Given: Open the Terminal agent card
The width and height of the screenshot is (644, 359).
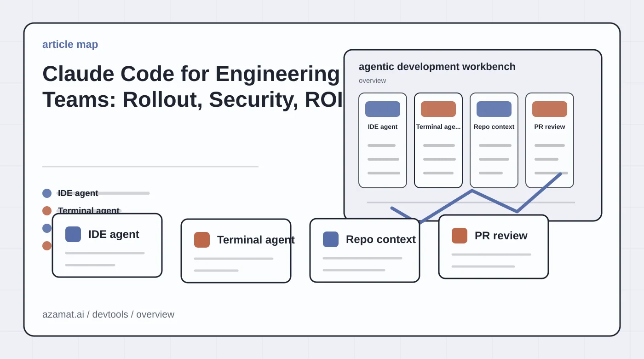Looking at the screenshot, I should click(x=236, y=251).
